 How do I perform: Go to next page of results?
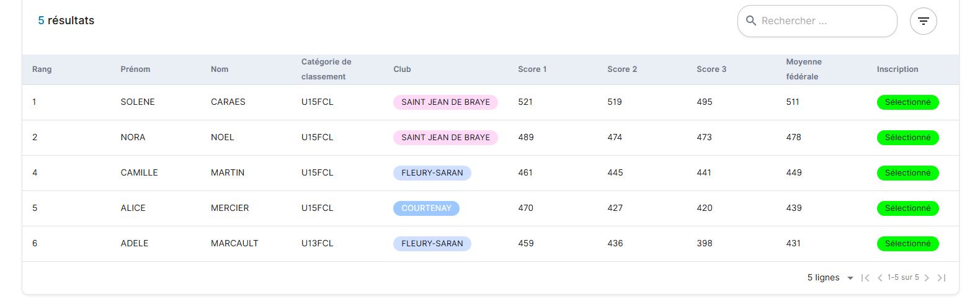(927, 278)
